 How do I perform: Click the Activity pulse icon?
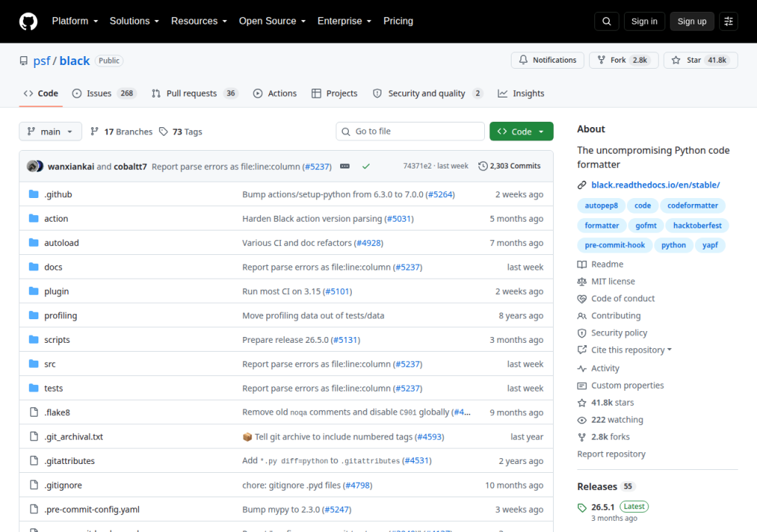pos(582,369)
